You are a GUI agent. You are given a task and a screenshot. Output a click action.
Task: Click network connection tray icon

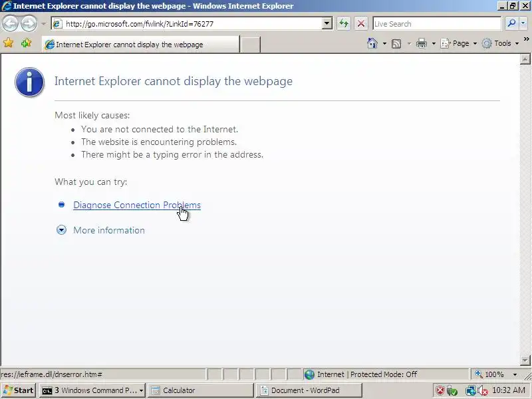point(470,391)
